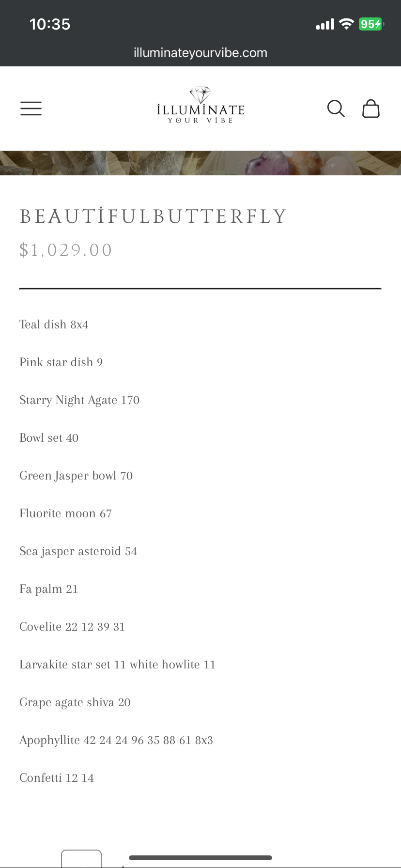Tap the Grape agate shiva 20 line
The width and height of the screenshot is (401, 868).
click(75, 702)
